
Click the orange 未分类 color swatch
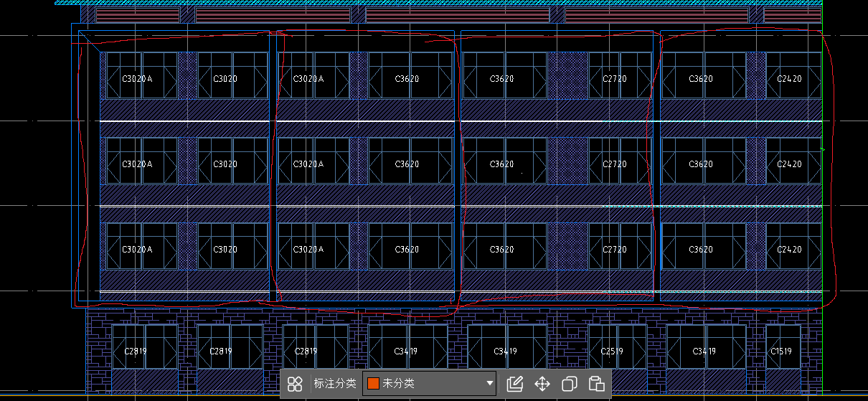[373, 383]
